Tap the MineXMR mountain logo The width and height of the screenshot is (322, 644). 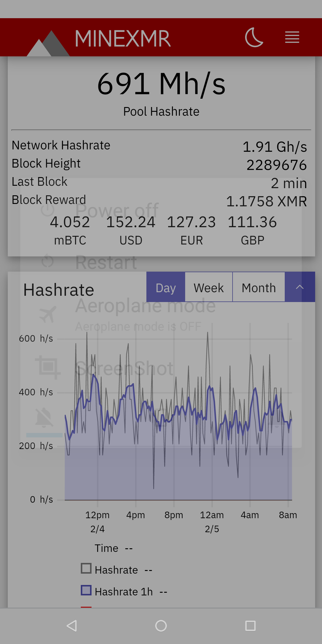coord(48,43)
